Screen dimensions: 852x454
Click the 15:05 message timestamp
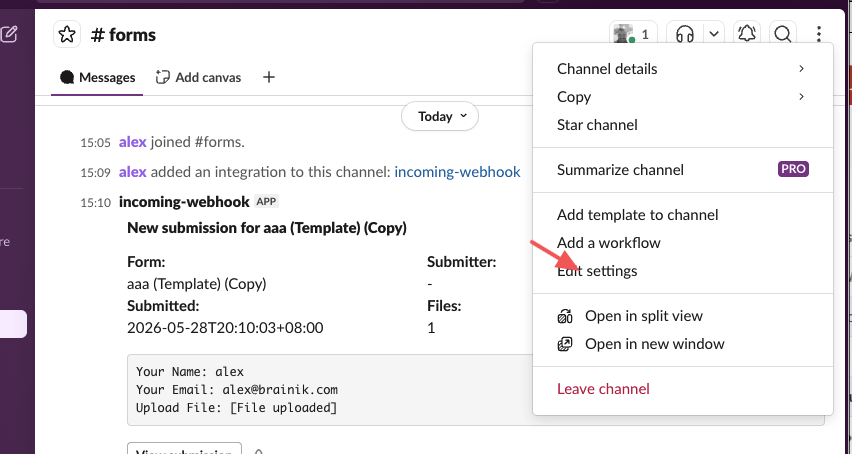pyautogui.click(x=96, y=143)
